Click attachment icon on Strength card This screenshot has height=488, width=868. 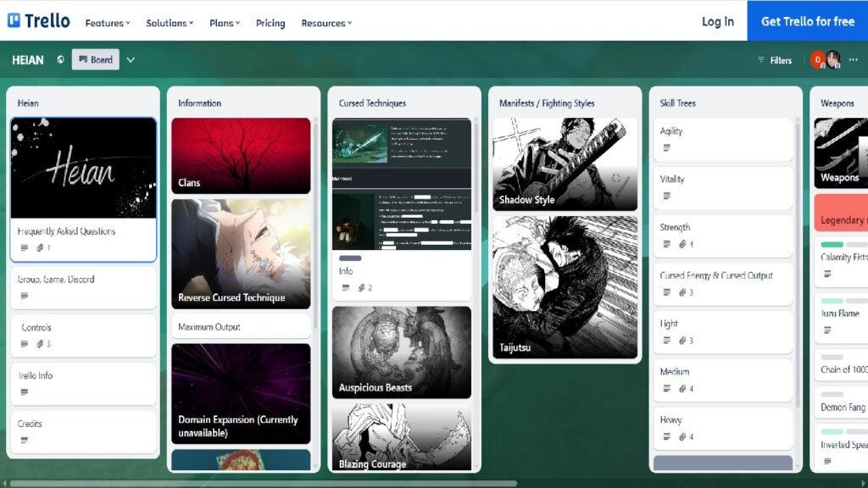(682, 244)
